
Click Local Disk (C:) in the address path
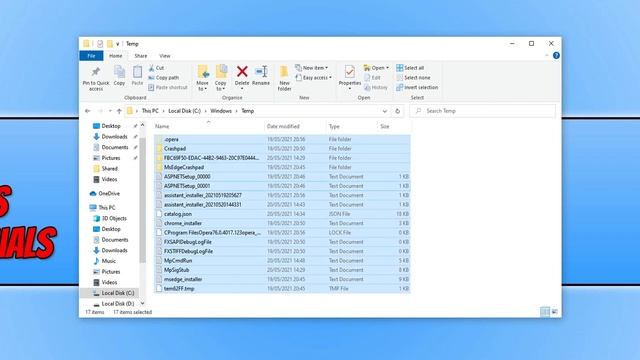184,111
